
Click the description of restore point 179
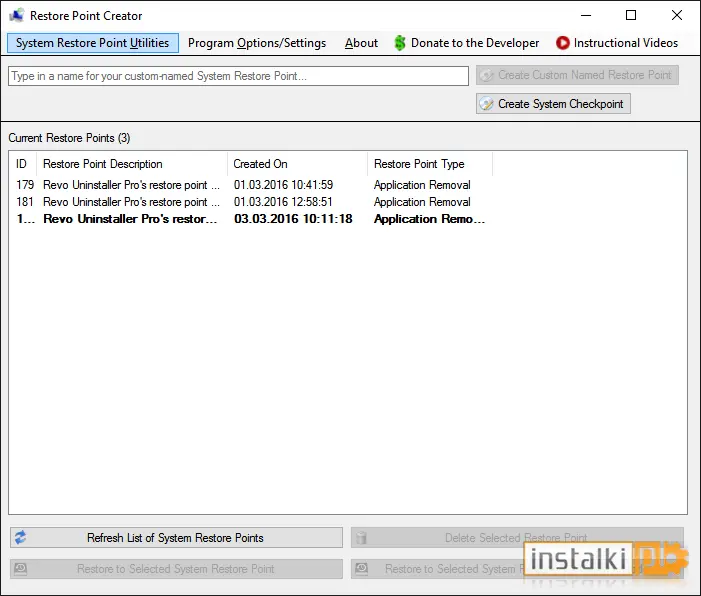[x=131, y=185]
